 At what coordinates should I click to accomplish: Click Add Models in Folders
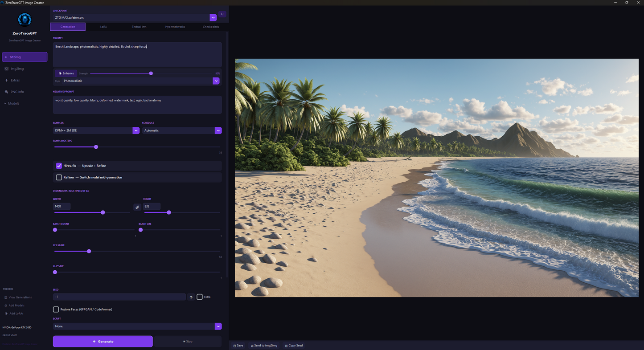(15, 305)
